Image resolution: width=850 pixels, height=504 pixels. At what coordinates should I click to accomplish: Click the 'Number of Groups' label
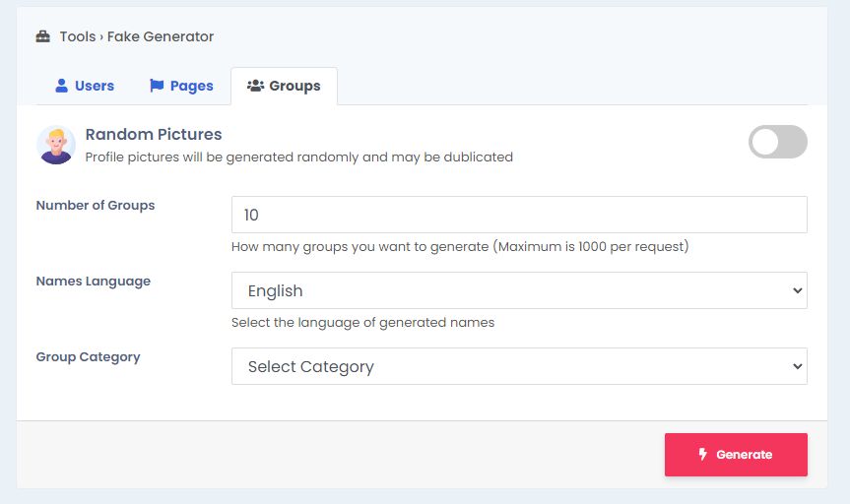[x=96, y=206]
